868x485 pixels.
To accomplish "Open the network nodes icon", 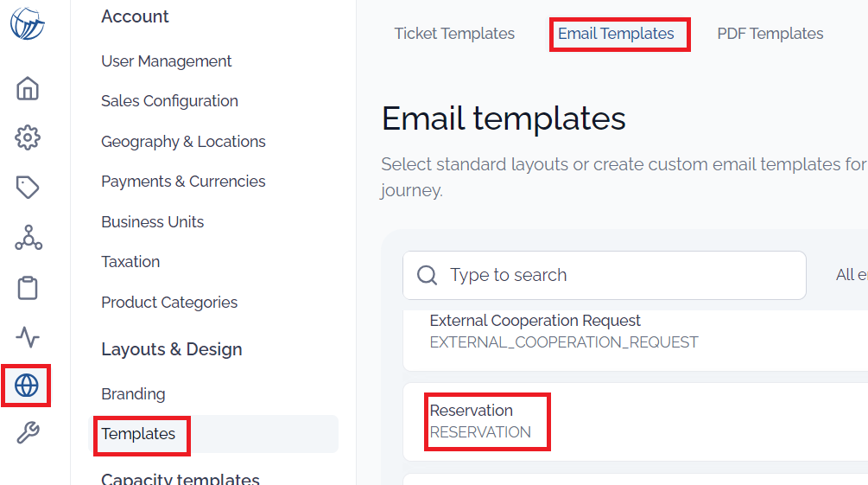I will (29, 237).
